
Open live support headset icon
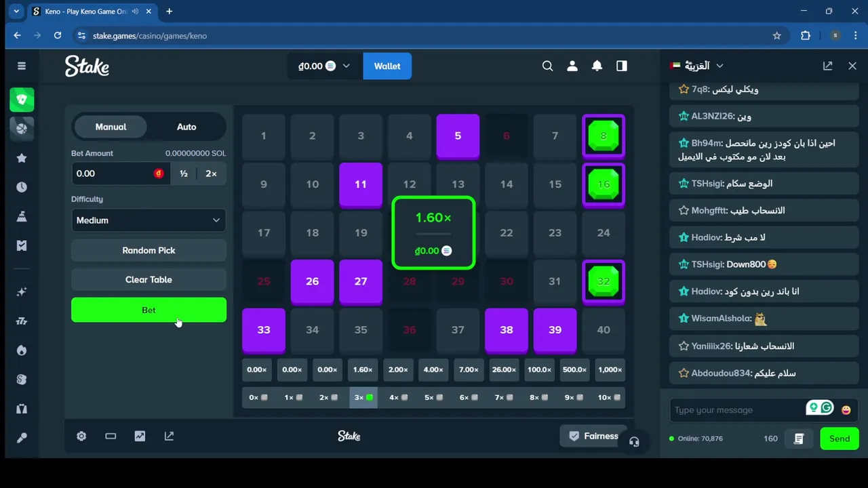[x=634, y=442]
